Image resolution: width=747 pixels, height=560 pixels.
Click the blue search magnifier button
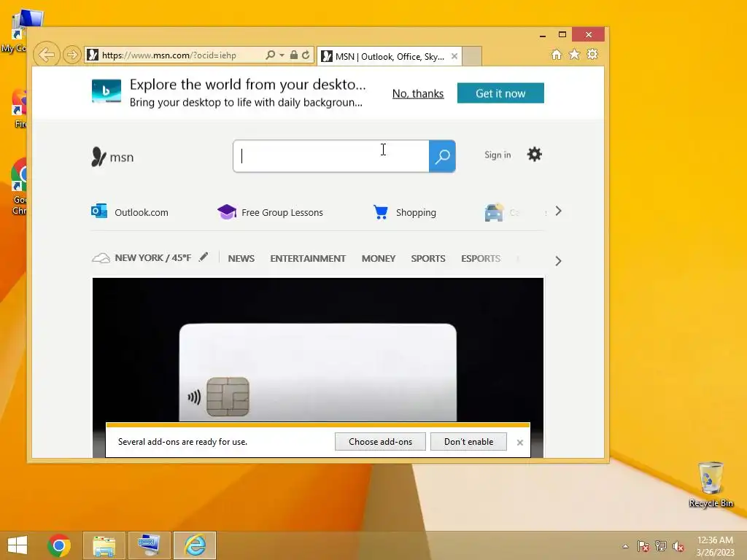[442, 156]
